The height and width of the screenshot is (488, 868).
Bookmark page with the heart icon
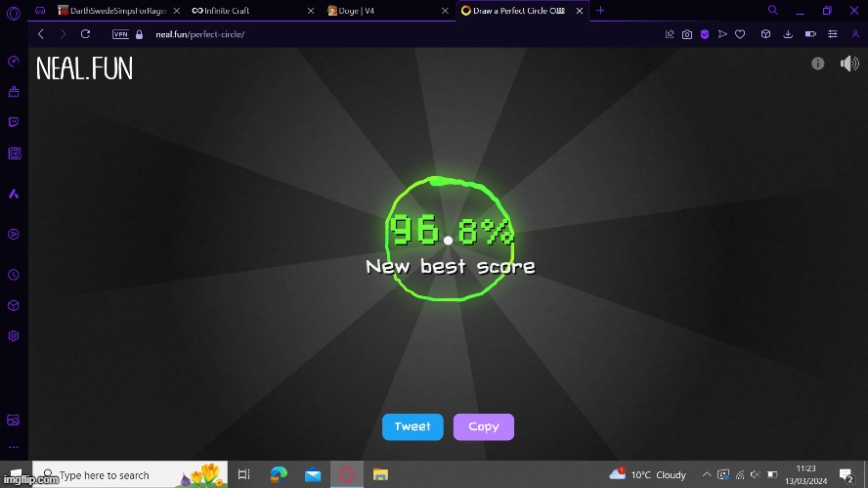740,34
